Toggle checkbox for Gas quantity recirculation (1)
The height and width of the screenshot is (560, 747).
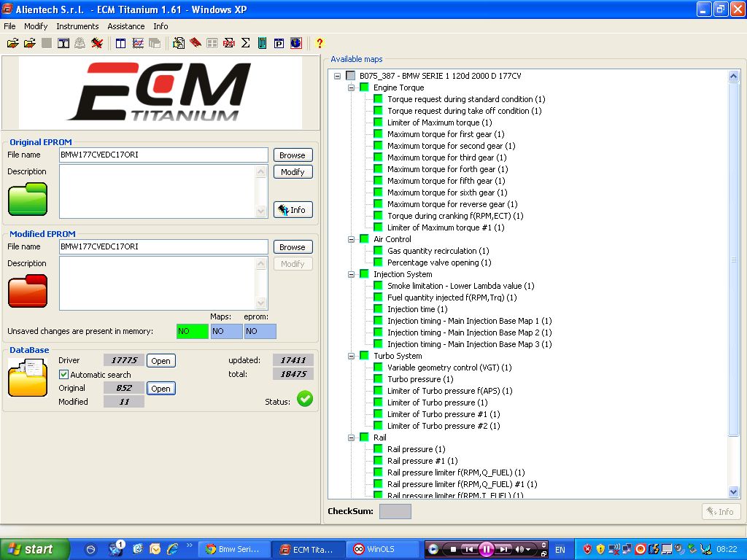(x=379, y=251)
